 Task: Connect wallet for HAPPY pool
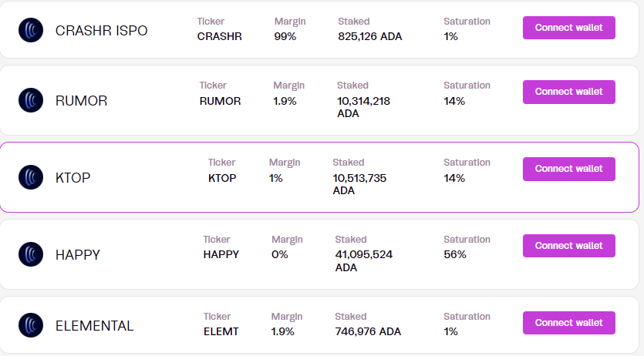(x=568, y=246)
